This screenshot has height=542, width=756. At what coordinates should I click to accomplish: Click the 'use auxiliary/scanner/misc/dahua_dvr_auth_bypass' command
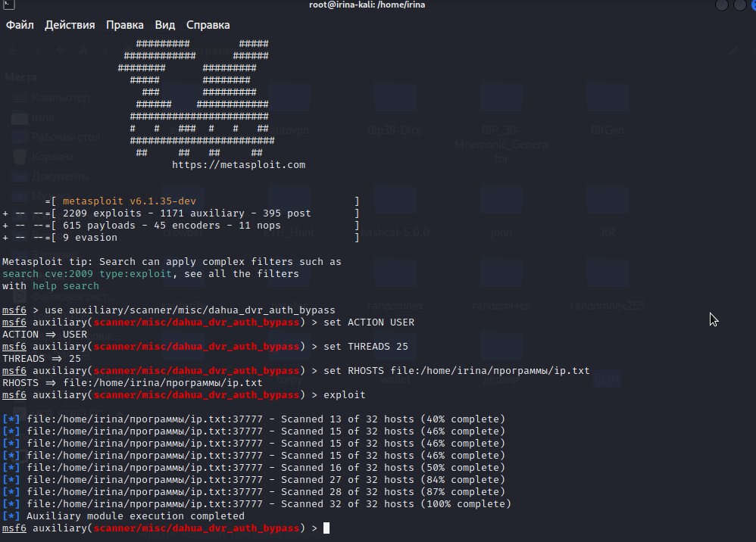(190, 310)
